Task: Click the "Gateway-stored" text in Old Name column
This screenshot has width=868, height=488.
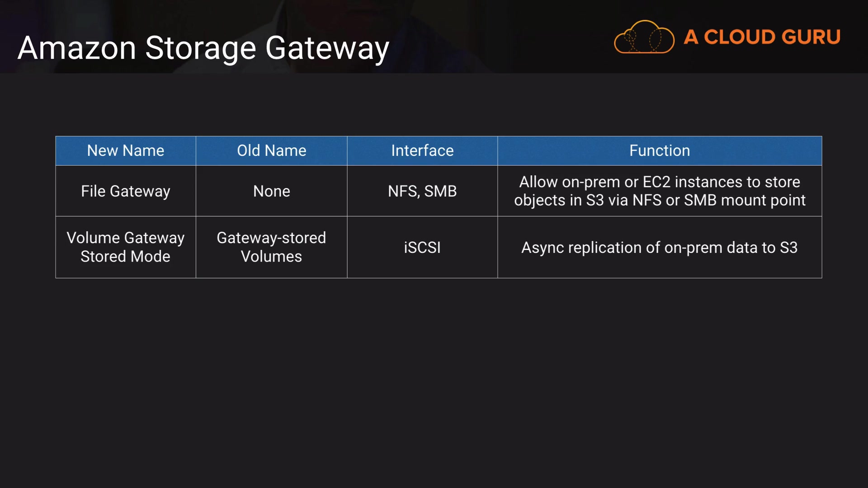Action: [x=271, y=238]
